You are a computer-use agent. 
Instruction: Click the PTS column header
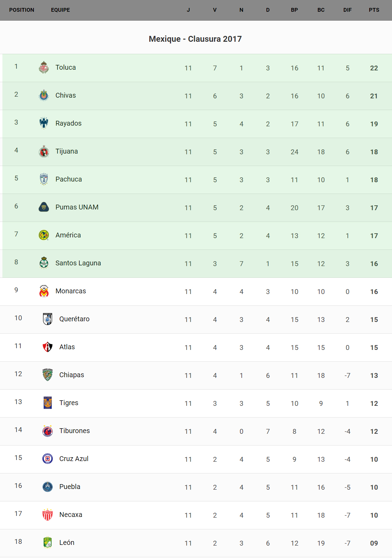[x=374, y=10]
